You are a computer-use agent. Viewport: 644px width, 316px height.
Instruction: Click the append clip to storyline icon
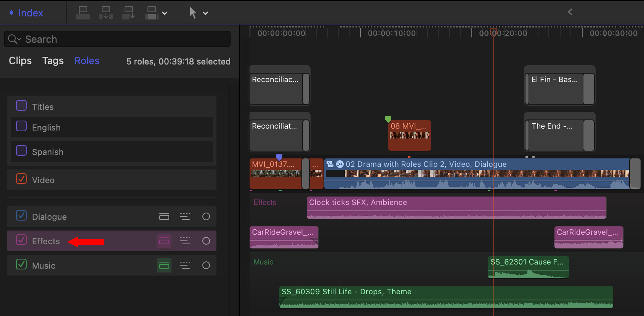(x=128, y=13)
